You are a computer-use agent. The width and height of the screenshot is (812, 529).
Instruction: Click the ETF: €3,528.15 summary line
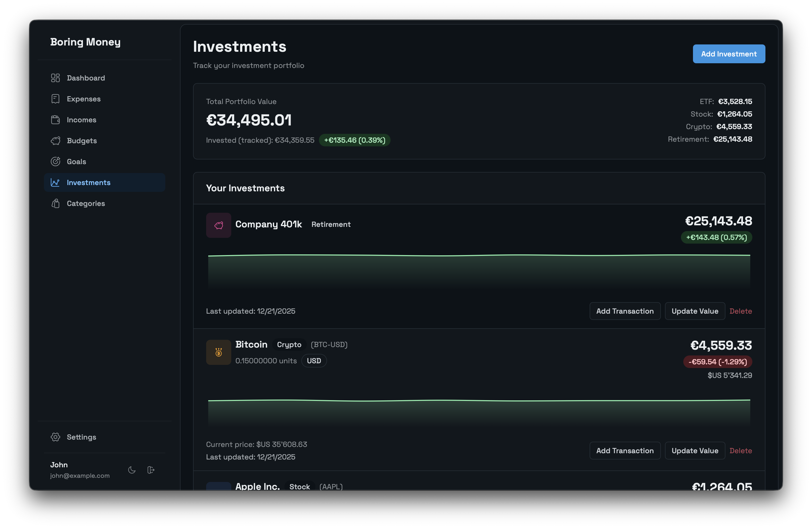(726, 102)
